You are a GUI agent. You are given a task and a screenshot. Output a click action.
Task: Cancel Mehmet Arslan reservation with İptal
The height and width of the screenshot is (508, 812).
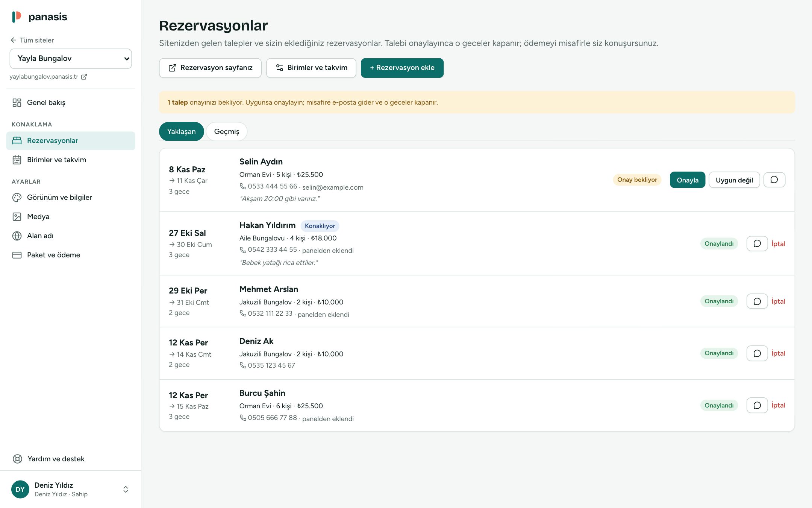[x=778, y=301]
